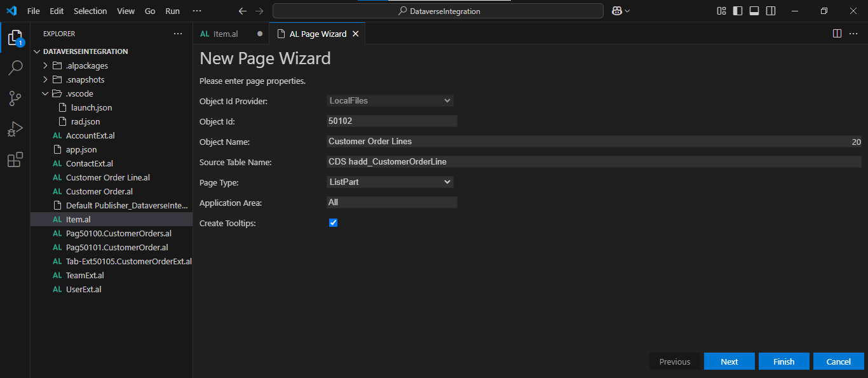Open the Explorer view in activity bar

click(15, 37)
